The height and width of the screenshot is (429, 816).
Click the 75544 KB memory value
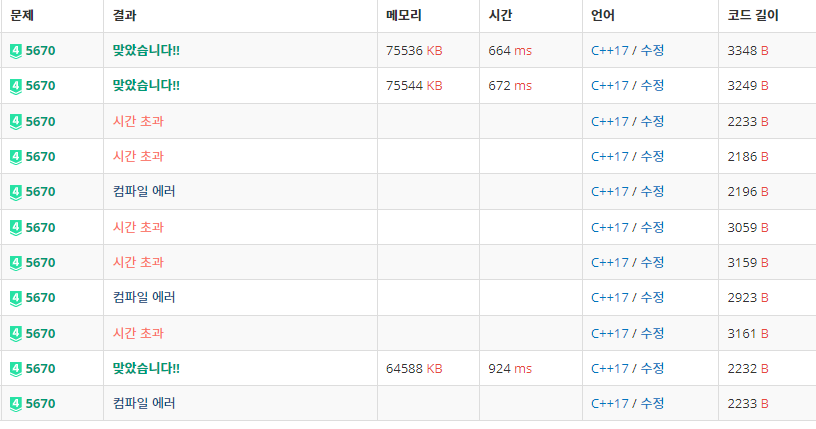pos(414,86)
